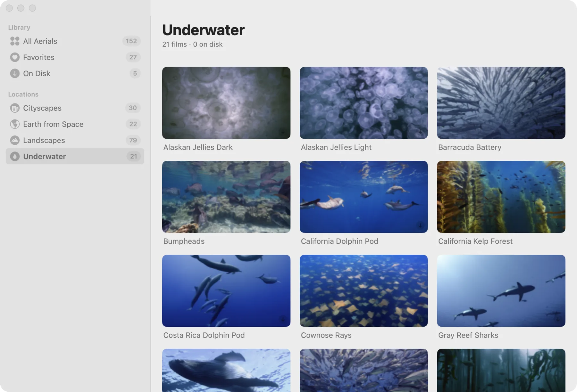The width and height of the screenshot is (577, 392).
Task: Click the 30 count badge for Cityscapes
Action: pos(133,108)
